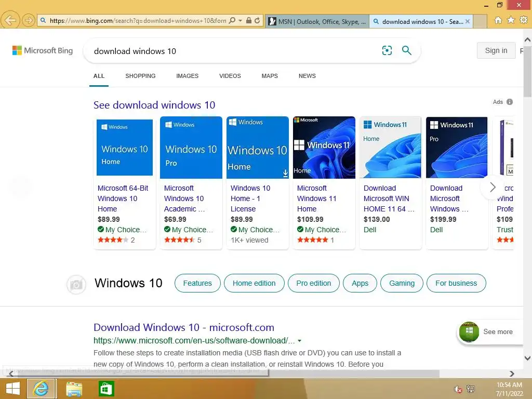The height and width of the screenshot is (399, 532).
Task: Open File Explorer from the taskbar
Action: coord(74,389)
